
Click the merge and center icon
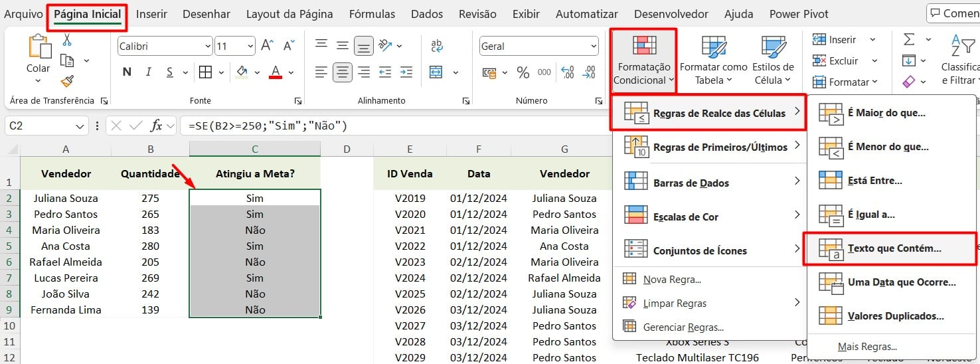click(x=436, y=72)
